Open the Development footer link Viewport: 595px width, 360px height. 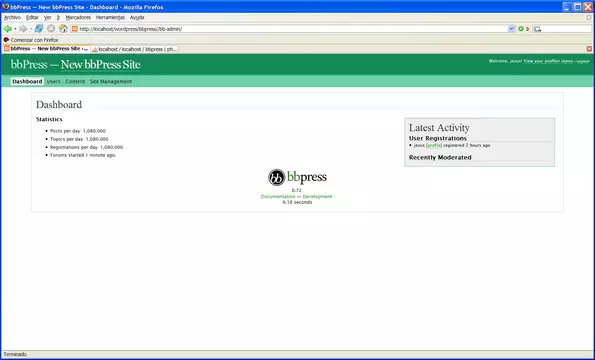coord(317,197)
